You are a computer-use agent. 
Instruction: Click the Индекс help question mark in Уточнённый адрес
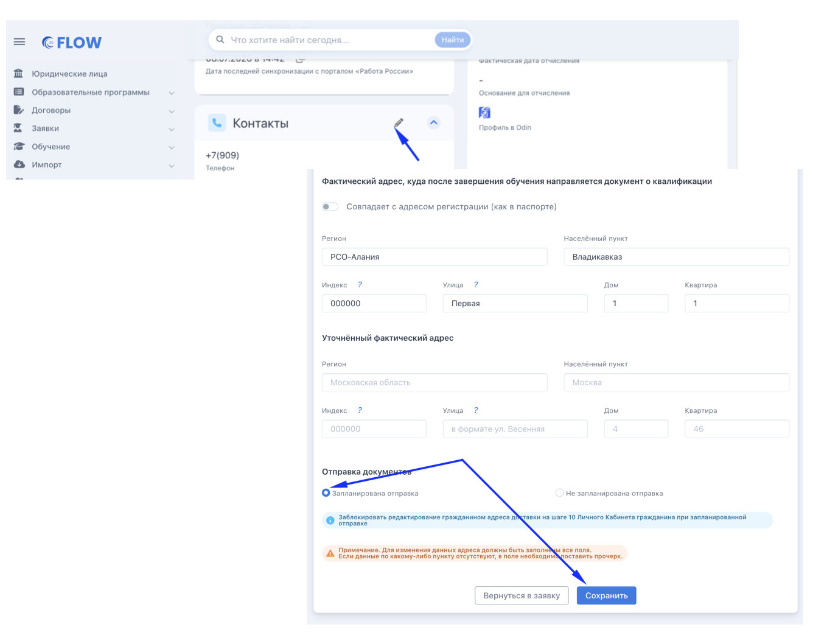coord(360,410)
